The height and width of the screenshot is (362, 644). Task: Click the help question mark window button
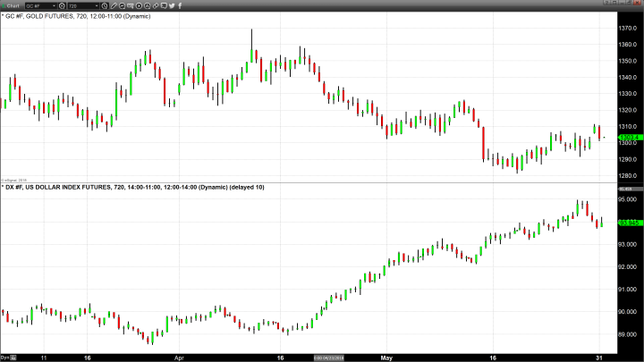[606, 5]
